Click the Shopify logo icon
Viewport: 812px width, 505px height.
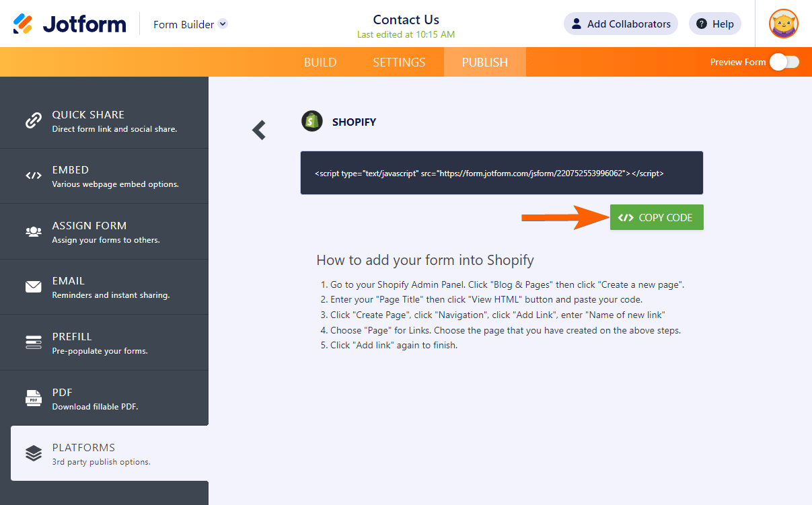pos(311,122)
